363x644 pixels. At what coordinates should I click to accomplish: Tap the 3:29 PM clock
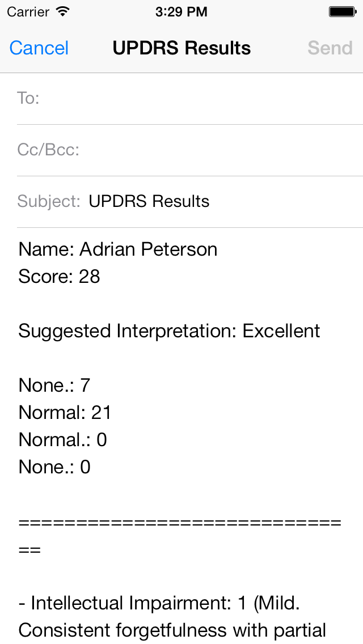pyautogui.click(x=181, y=12)
